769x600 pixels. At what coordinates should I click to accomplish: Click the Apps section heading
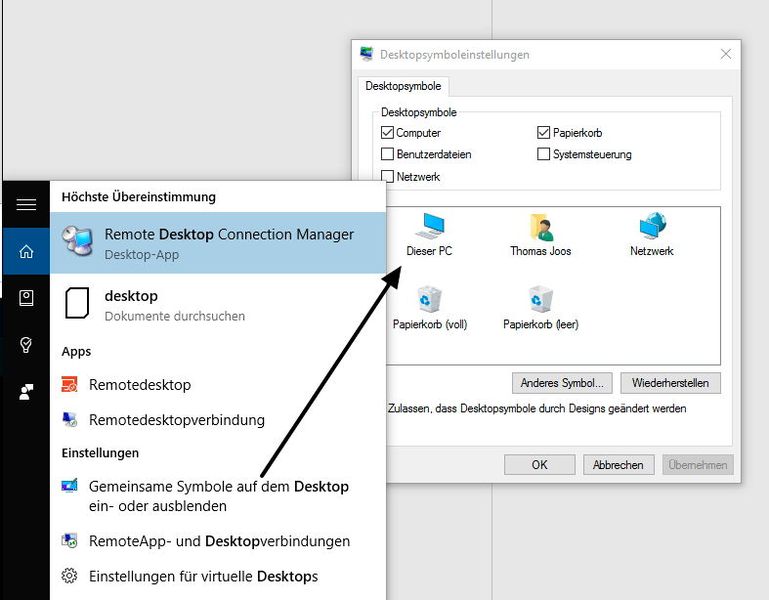tap(77, 352)
